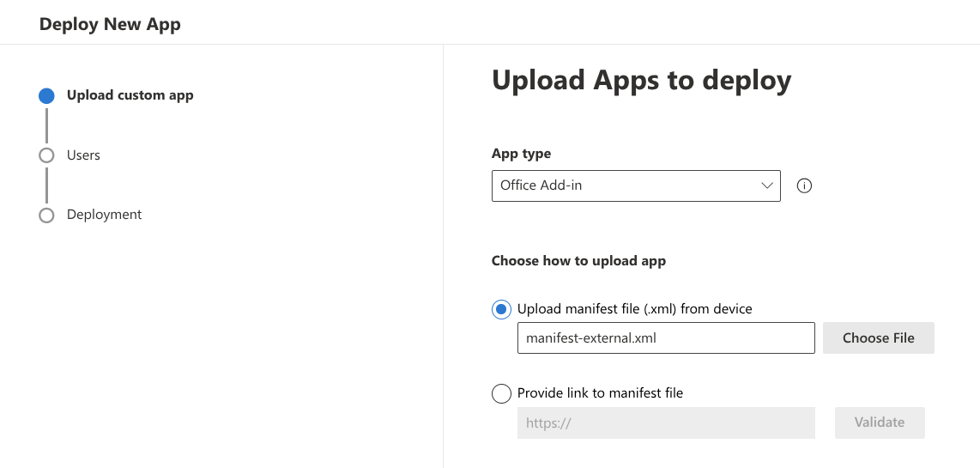
Task: Select the Provide link to manifest radio button
Action: 501,393
